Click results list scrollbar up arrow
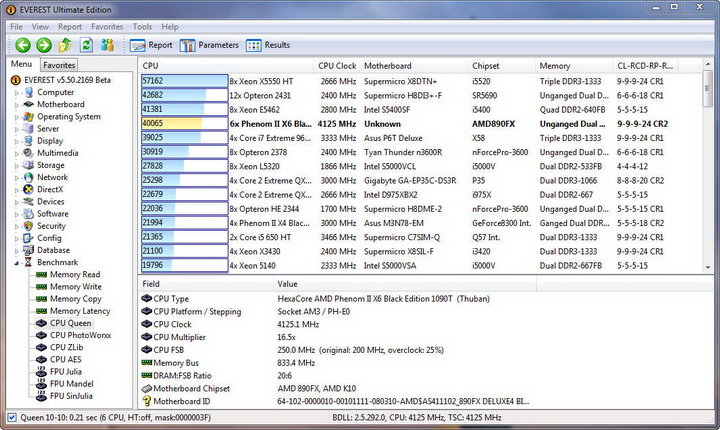Viewport: 720px width, 430px height. [708, 65]
